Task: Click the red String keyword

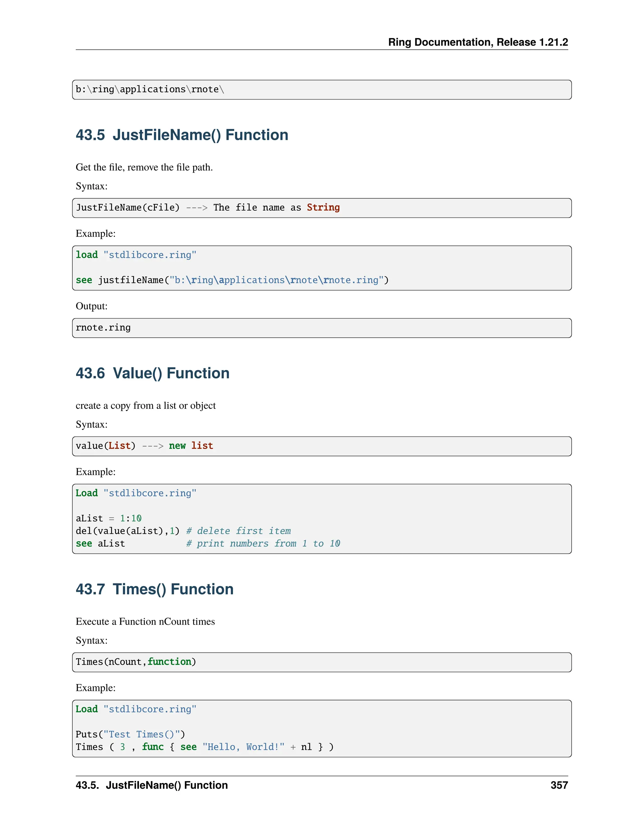Action: pyautogui.click(x=323, y=207)
